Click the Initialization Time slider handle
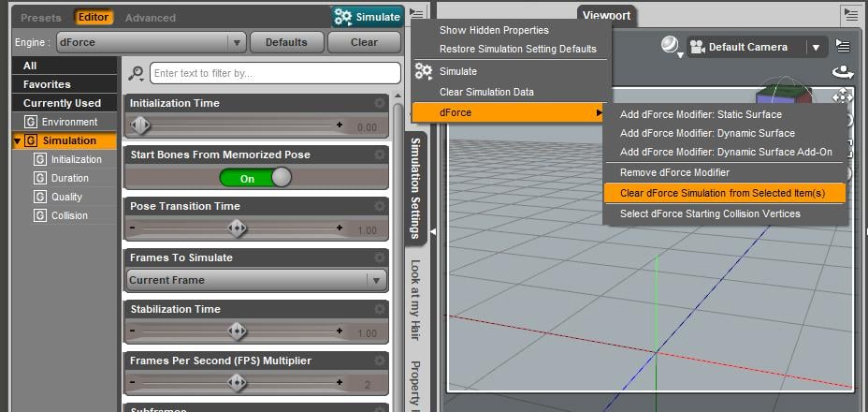 tap(140, 125)
